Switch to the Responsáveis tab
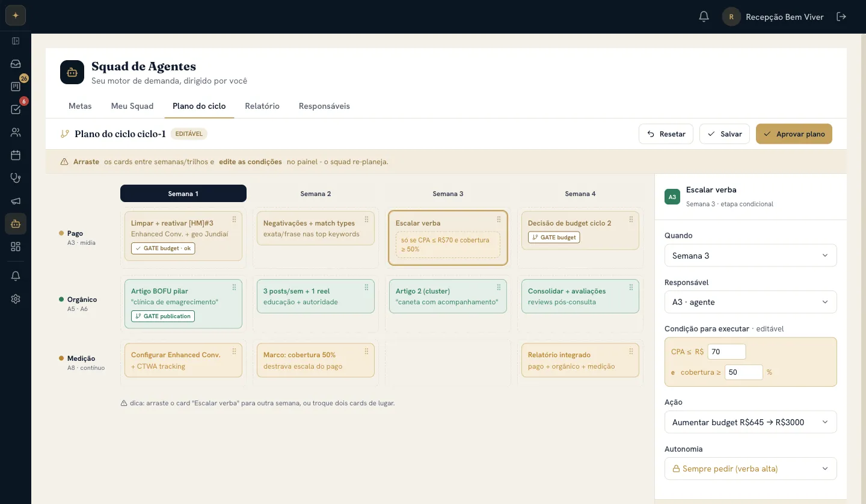The height and width of the screenshot is (504, 866). coord(324,106)
